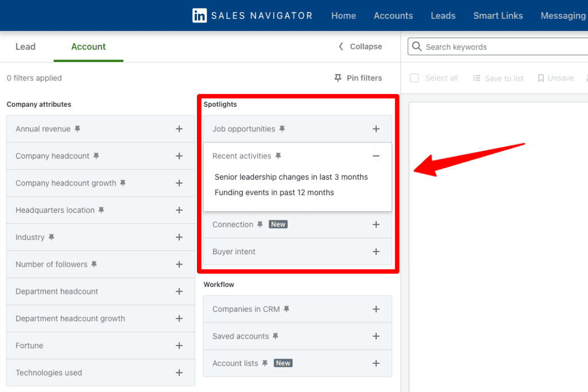Viewport: 588px width, 392px height.
Task: Click the Unsave button label
Action: [x=560, y=78]
